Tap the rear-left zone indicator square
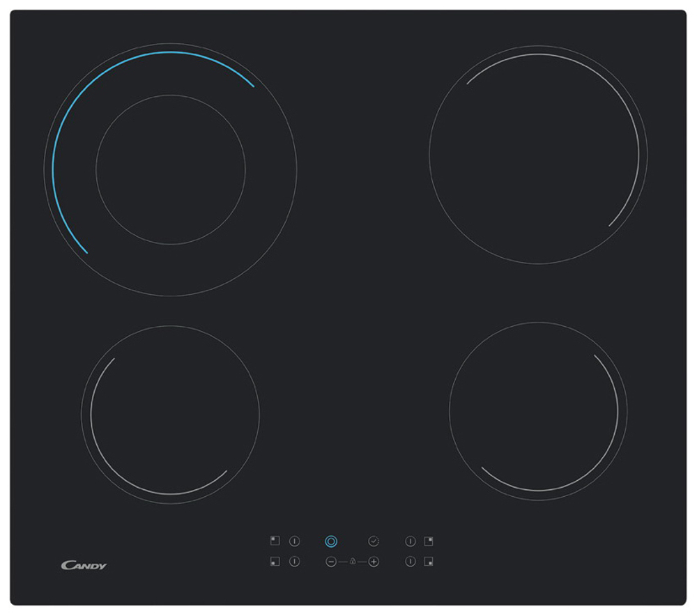Viewport: 697px width, 616px height. [x=275, y=541]
